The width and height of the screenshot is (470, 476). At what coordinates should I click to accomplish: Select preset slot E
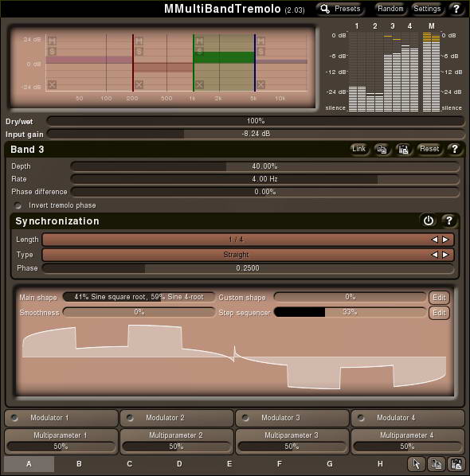229,464
